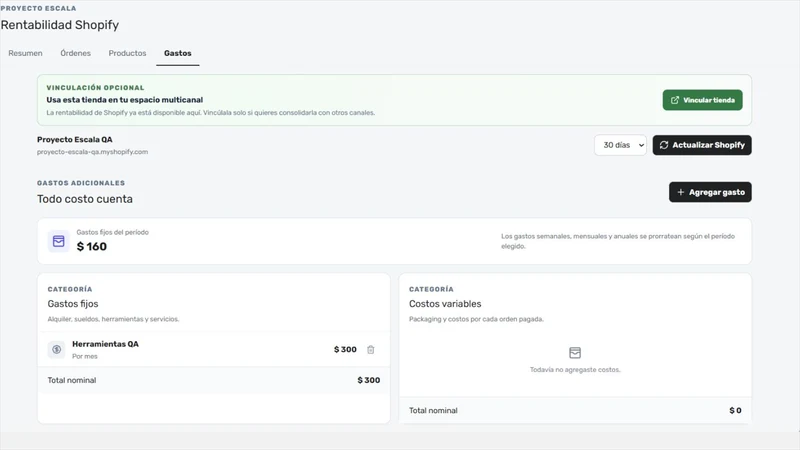Viewport: 800px width, 450px height.
Task: Click the calendar icon next to Gastos fijos del período
Action: pyautogui.click(x=59, y=241)
